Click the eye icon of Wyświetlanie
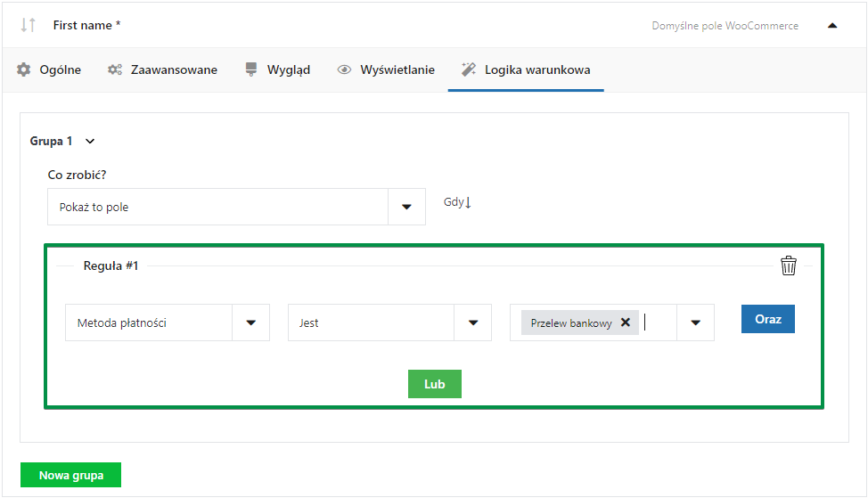This screenshot has width=868, height=498. [344, 69]
